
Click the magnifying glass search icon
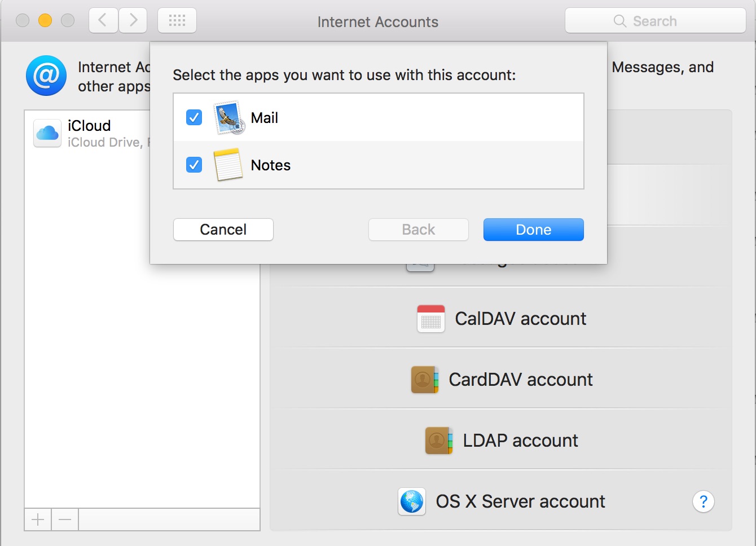pyautogui.click(x=619, y=21)
